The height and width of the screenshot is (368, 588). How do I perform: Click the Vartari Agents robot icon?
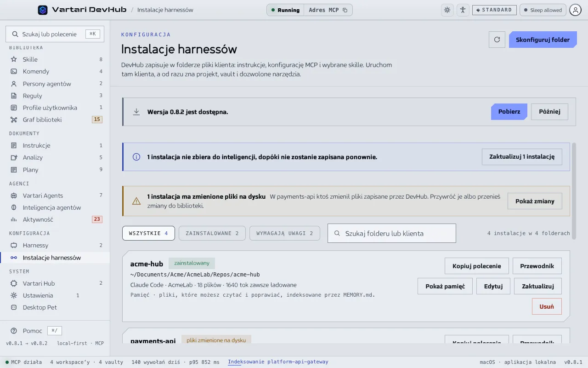(x=14, y=195)
